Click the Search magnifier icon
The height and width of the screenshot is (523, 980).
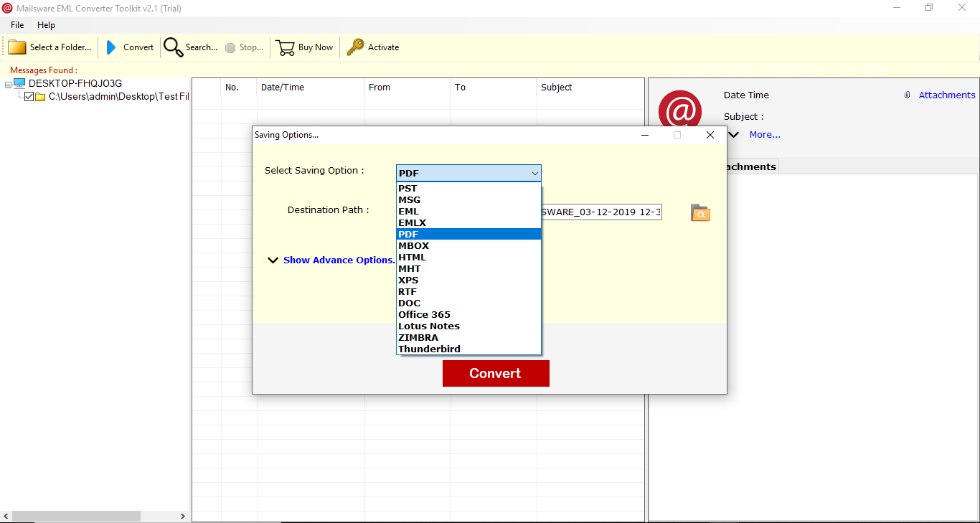[x=173, y=47]
